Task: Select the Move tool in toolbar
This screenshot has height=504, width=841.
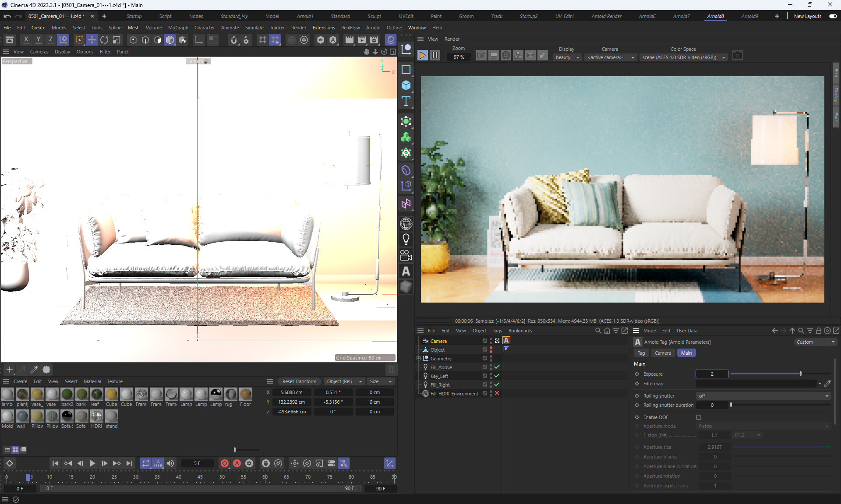Action: [92, 40]
